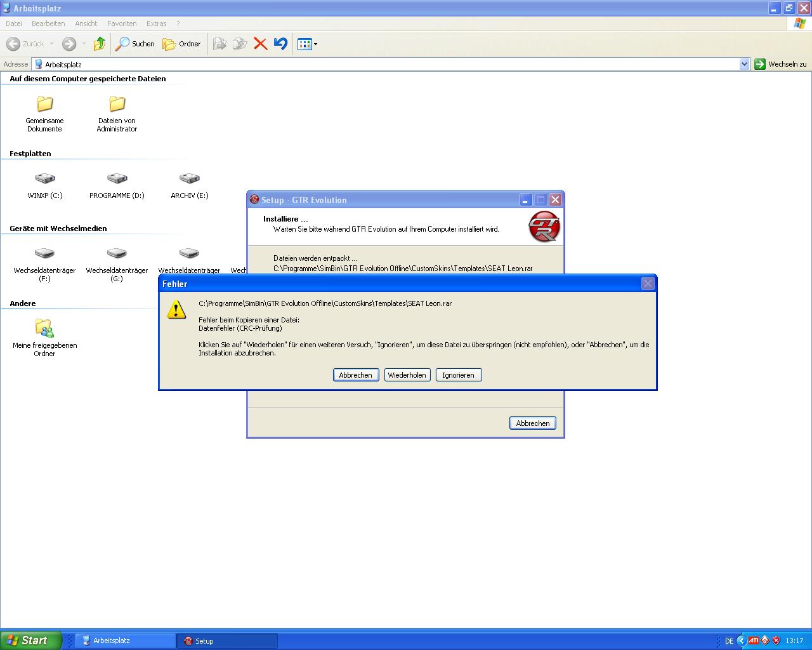The height and width of the screenshot is (650, 812).
Task: Expand the Ansichten view dropdown
Action: [x=315, y=44]
